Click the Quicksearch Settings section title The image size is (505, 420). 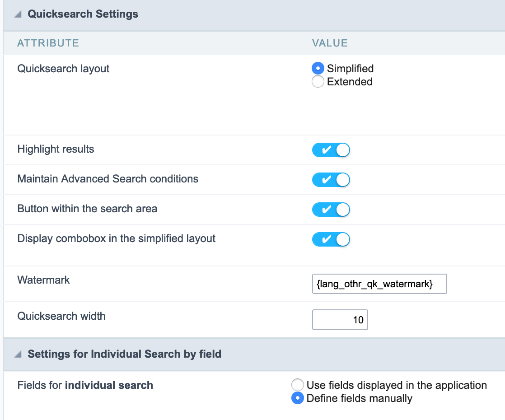point(83,14)
